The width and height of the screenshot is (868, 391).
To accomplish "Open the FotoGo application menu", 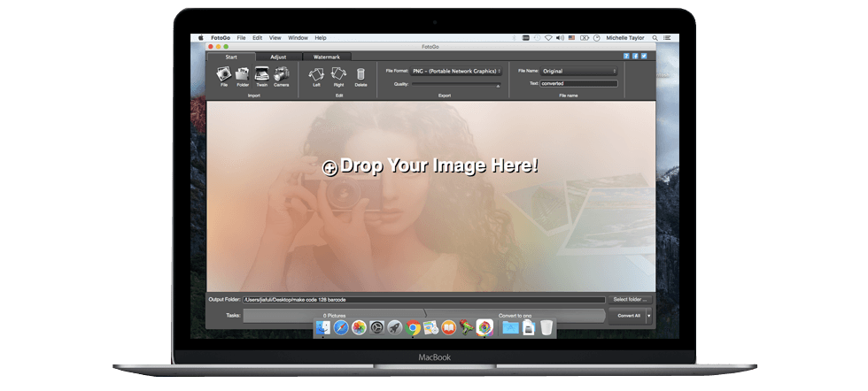I will (221, 38).
